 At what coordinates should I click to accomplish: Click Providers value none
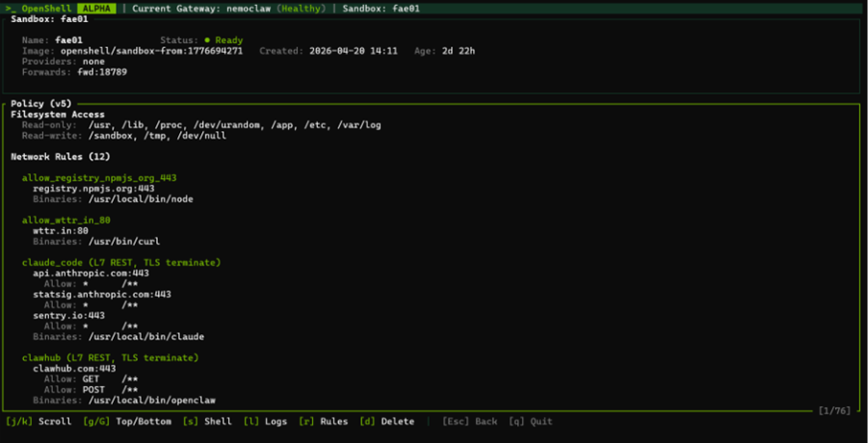click(93, 62)
